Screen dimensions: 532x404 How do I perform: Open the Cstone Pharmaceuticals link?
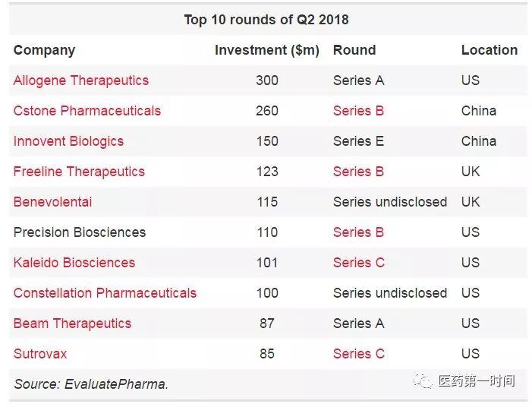click(87, 111)
